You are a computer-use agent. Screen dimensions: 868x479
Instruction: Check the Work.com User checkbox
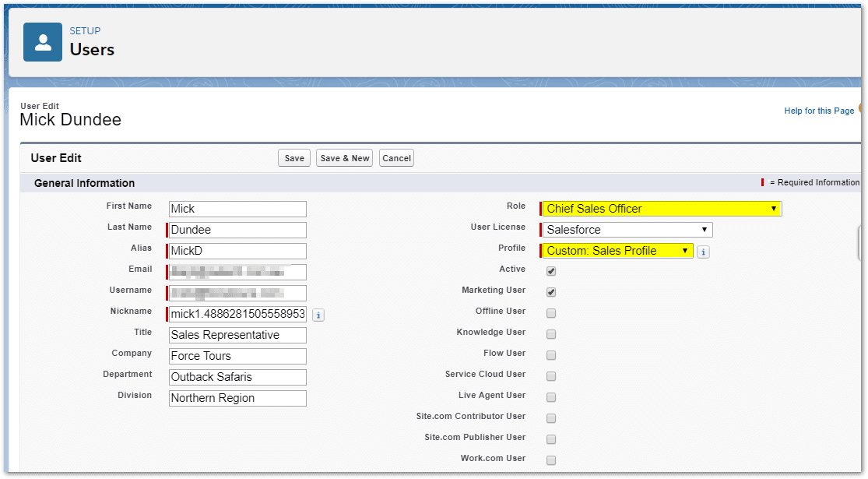pyautogui.click(x=551, y=460)
